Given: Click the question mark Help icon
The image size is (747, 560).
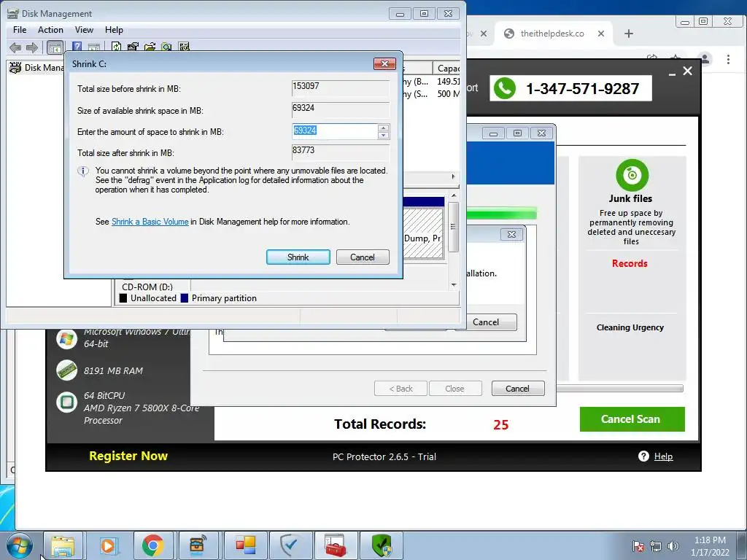Looking at the screenshot, I should pyautogui.click(x=643, y=456).
